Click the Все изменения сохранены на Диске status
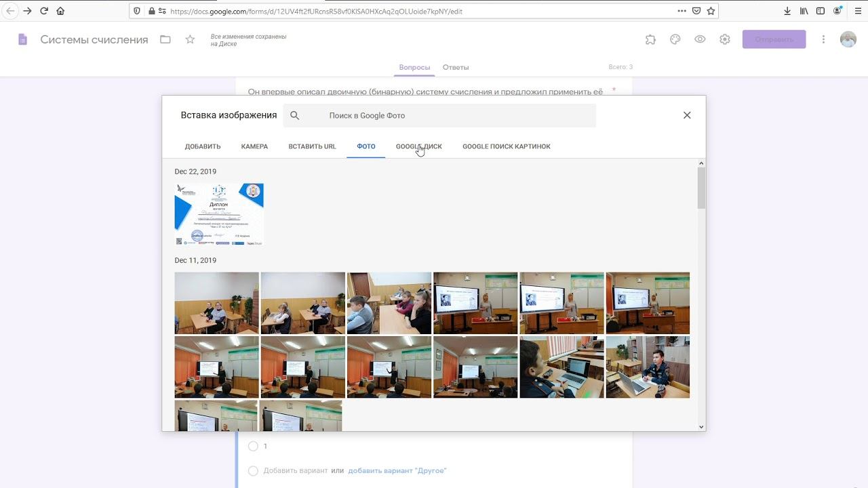The width and height of the screenshot is (868, 488). (x=248, y=40)
